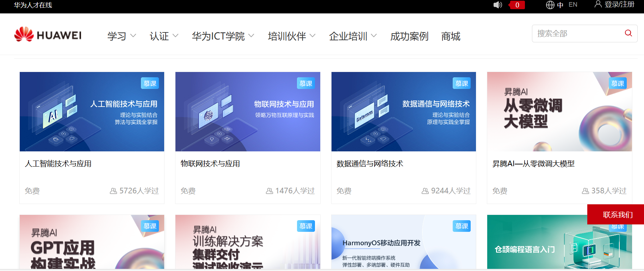The width and height of the screenshot is (644, 271).
Task: Click the globe language icon
Action: coord(550,5)
